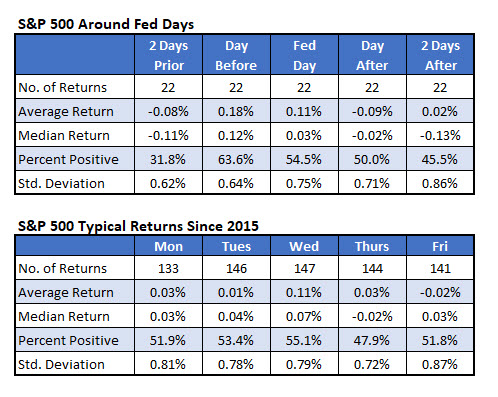Click the '2 Days Prior' column header
The image size is (498, 397).
pos(168,55)
